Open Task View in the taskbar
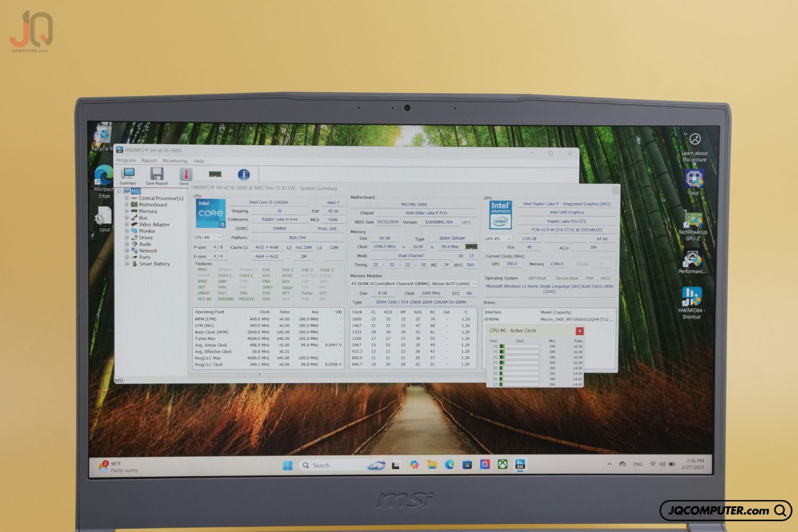This screenshot has height=532, width=798. tap(396, 465)
